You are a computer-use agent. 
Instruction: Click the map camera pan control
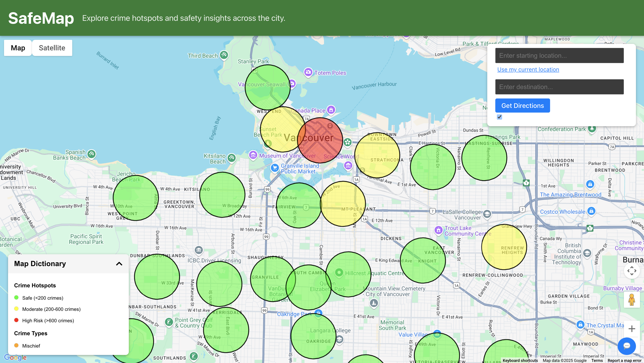coord(631,271)
